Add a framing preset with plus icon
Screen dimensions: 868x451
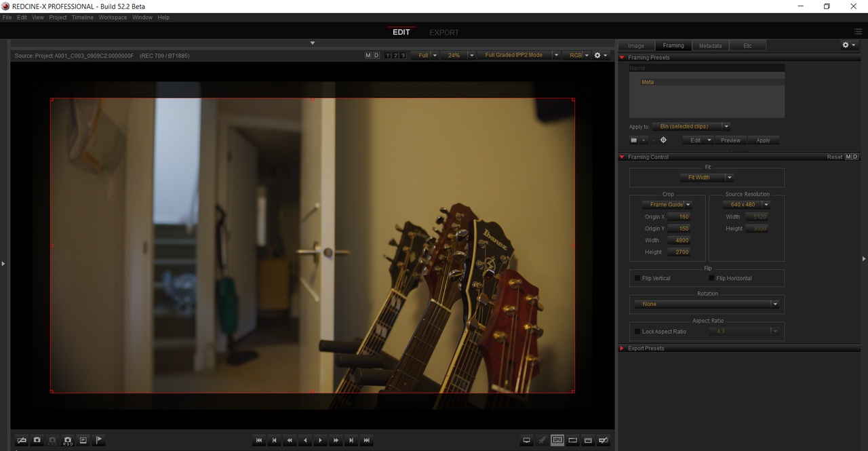pos(644,140)
